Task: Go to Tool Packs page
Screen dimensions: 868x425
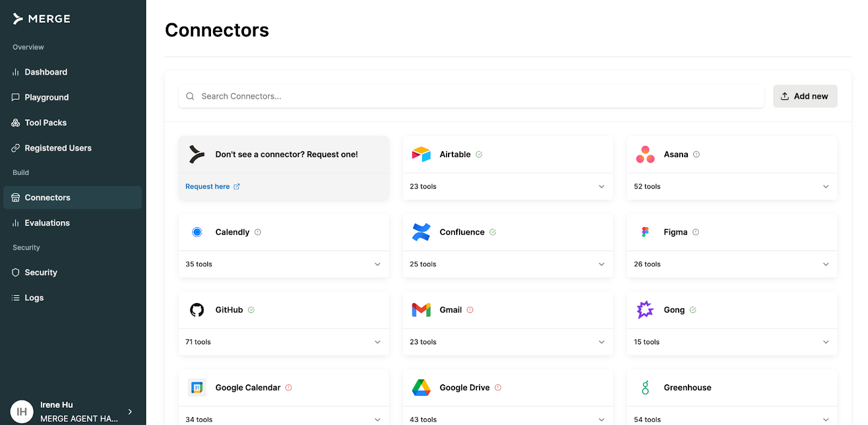Action: [x=72, y=123]
